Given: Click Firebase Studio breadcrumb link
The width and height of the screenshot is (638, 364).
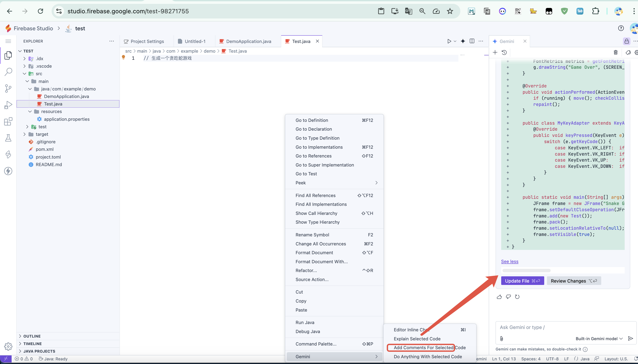Looking at the screenshot, I should click(x=33, y=28).
